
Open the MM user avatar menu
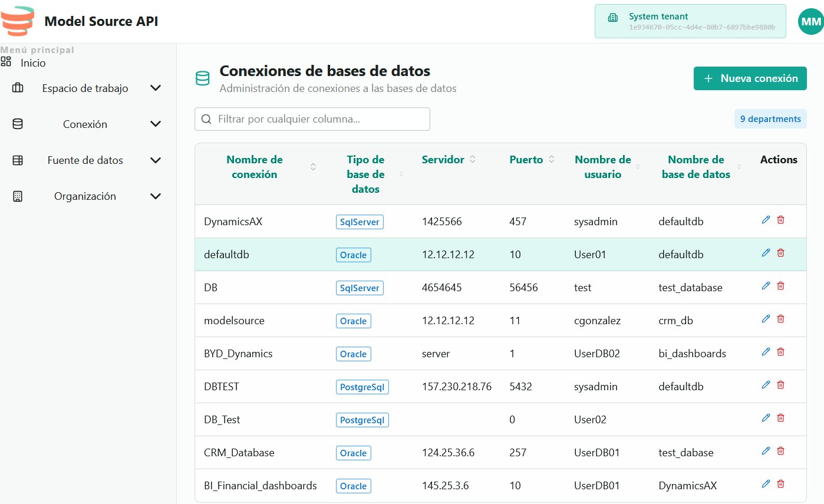pyautogui.click(x=810, y=22)
